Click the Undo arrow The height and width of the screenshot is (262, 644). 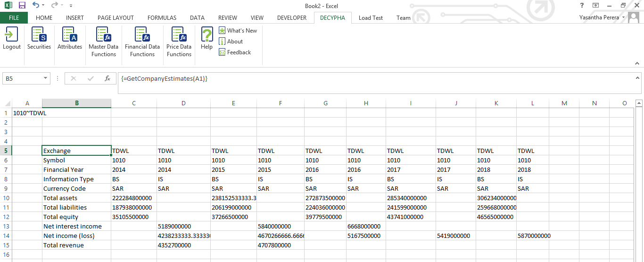coord(36,5)
